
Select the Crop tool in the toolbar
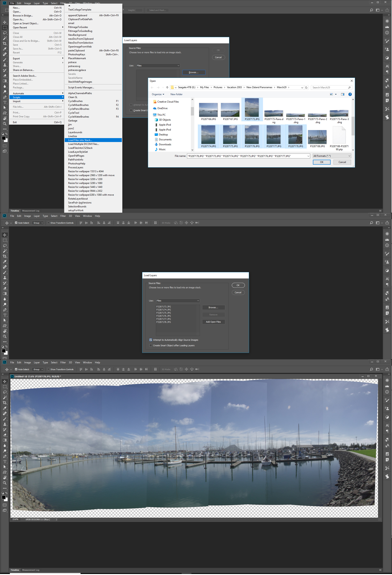[5, 43]
